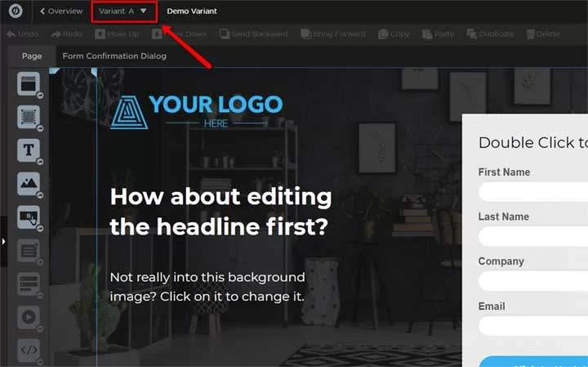Select the Section widget in sidebar
The width and height of the screenshot is (588, 367).
coord(29,84)
